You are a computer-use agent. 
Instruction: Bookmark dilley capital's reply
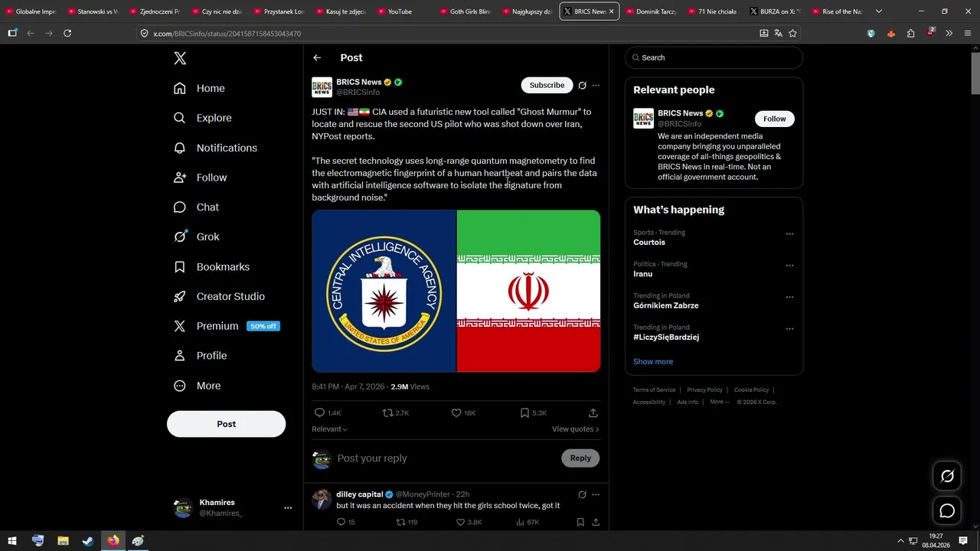coord(580,522)
